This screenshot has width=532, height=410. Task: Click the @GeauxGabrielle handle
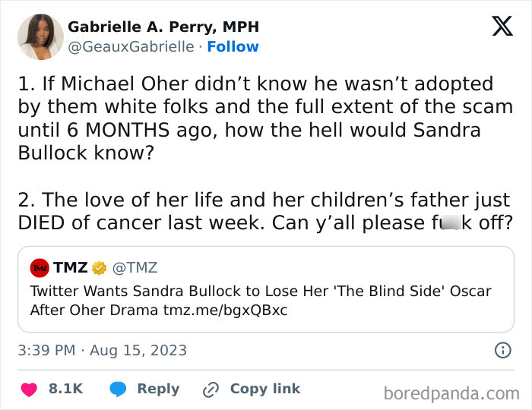pos(131,47)
